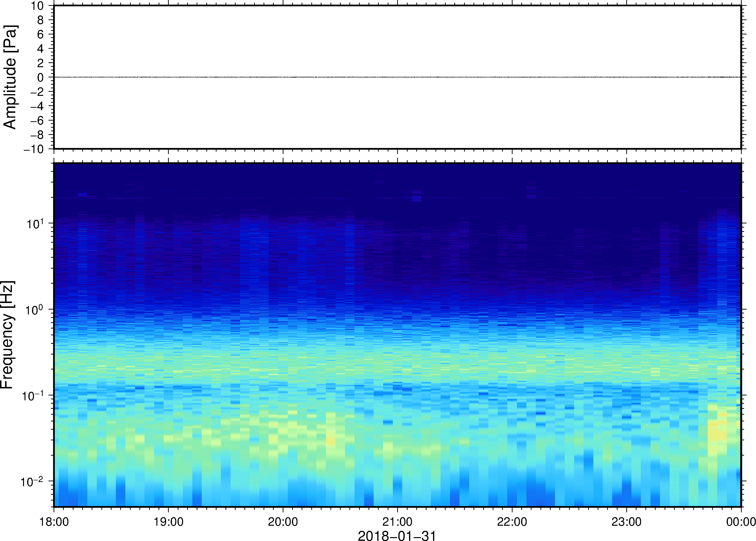Screen dimensions: 756x541
Task: Click the amplitude tick label −4
Action: pyautogui.click(x=37, y=106)
